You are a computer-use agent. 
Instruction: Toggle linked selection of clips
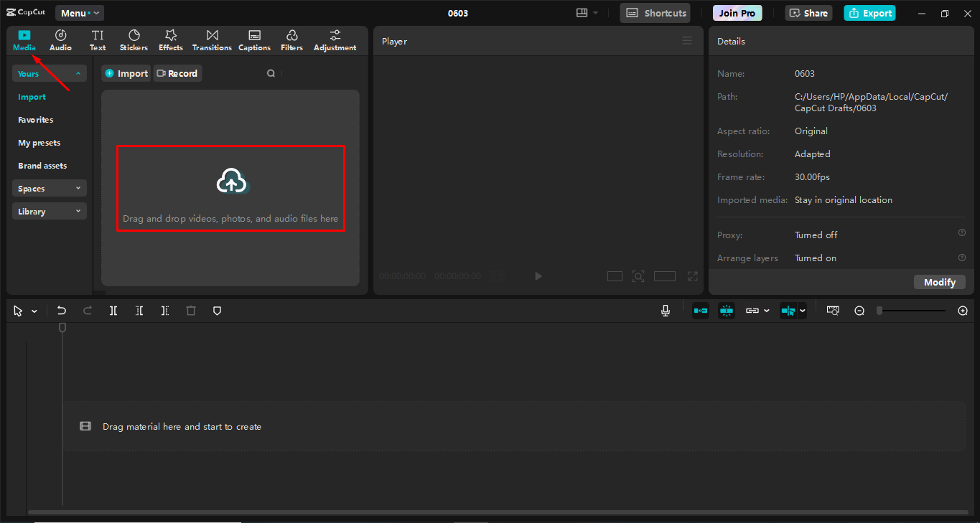752,310
